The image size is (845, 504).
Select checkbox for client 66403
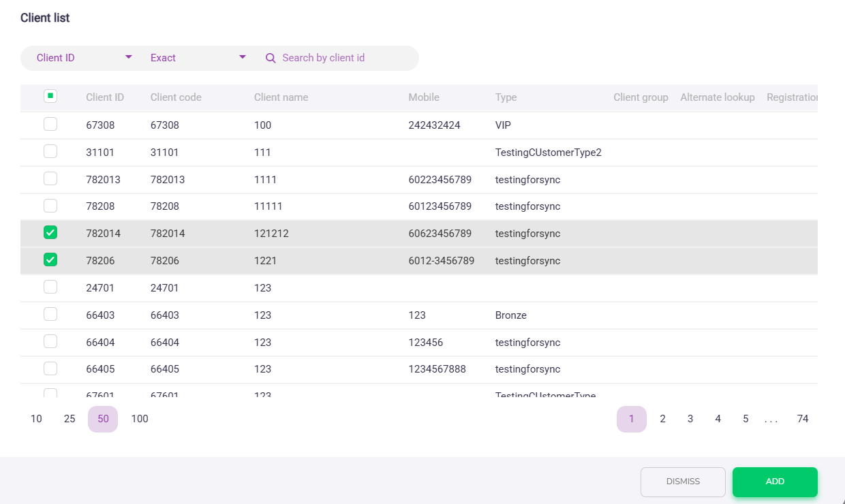click(50, 315)
